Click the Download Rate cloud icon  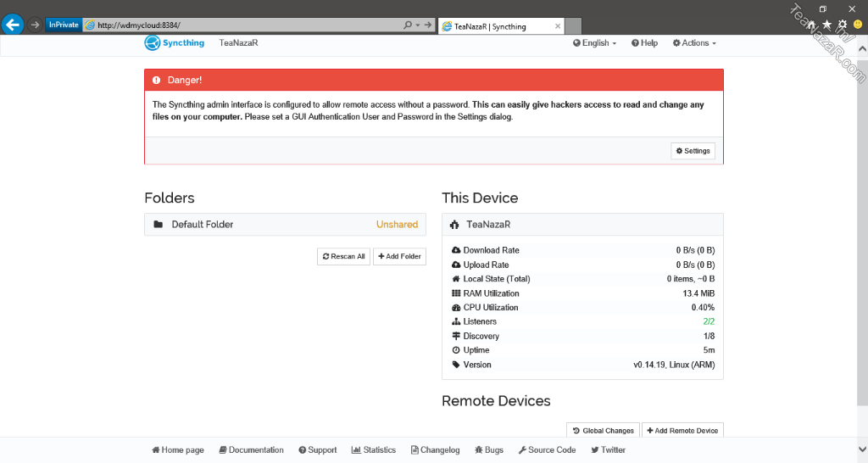pyautogui.click(x=456, y=250)
